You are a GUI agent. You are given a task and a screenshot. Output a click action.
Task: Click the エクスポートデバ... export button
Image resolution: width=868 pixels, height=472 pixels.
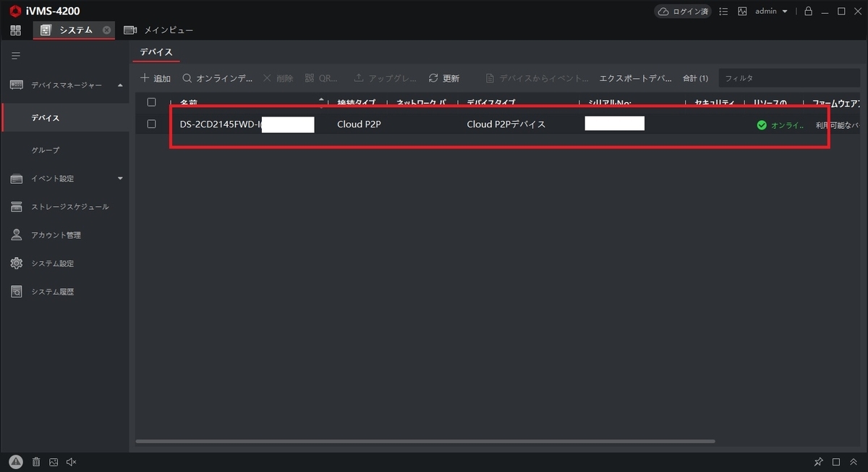[x=636, y=78]
